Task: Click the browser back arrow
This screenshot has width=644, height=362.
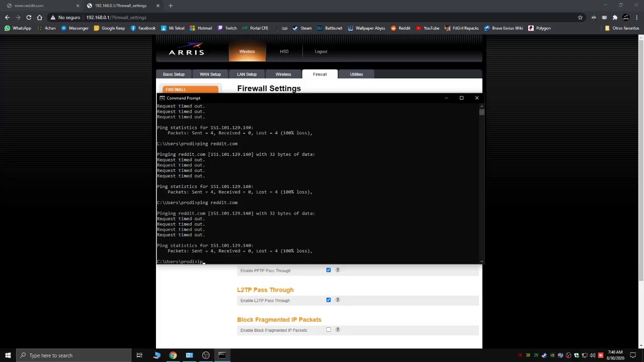Action: tap(7, 18)
